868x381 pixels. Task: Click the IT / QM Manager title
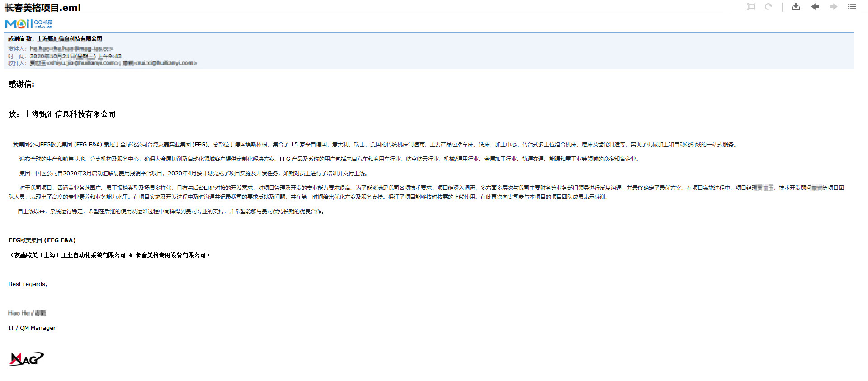click(32, 328)
